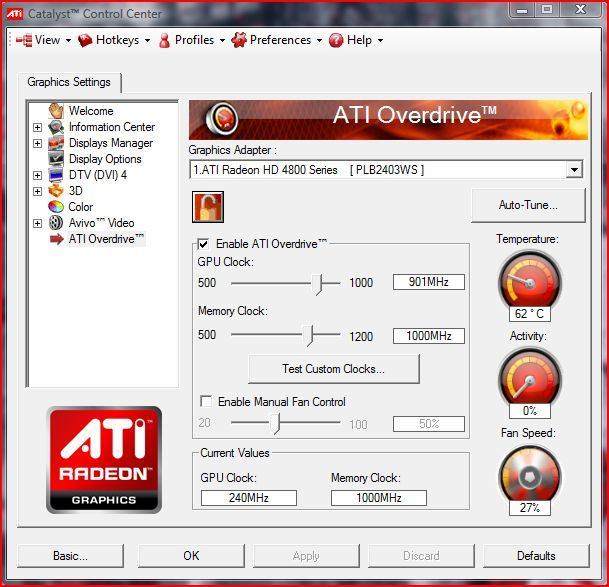Click the Memory Clock slider handle
Screen dimensions: 609x587
(x=308, y=336)
